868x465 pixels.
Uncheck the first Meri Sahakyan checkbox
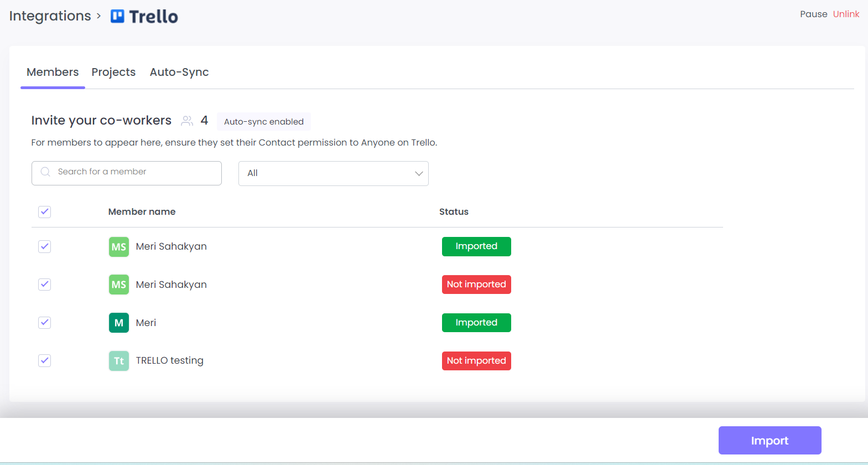point(45,247)
